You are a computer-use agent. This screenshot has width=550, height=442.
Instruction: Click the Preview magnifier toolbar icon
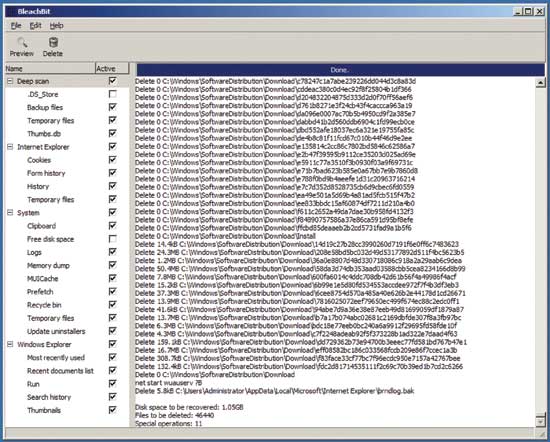tap(22, 43)
